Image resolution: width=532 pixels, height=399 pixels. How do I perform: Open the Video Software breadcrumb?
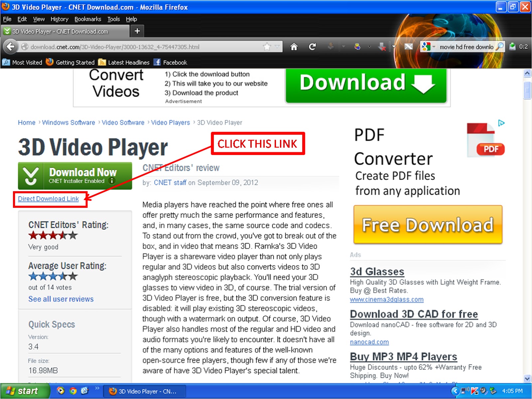click(x=123, y=122)
